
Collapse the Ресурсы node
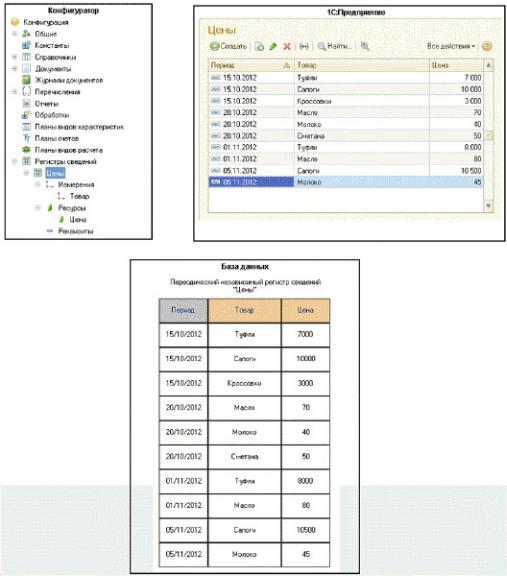tap(38, 208)
